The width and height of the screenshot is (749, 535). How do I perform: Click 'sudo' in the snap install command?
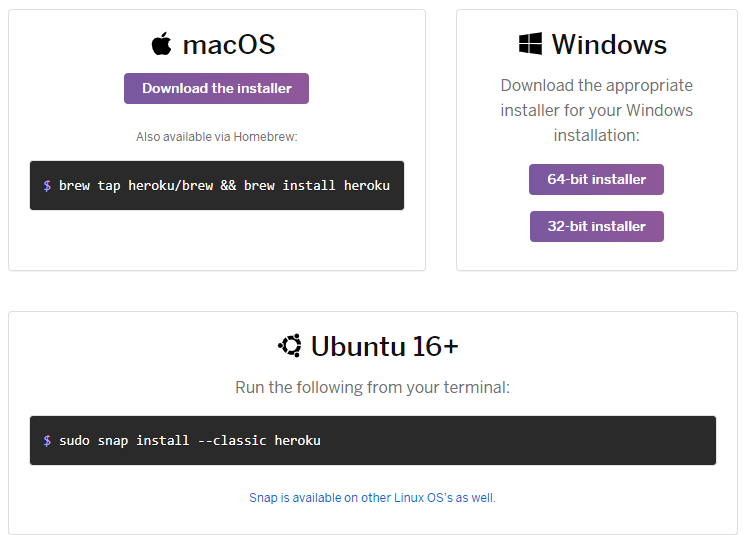74,440
